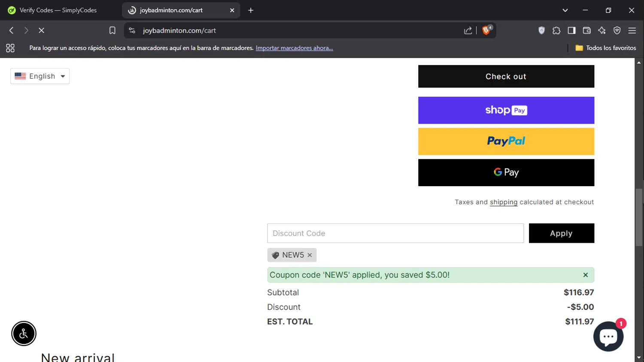Click the Discount label in the totals
The width and height of the screenshot is (644, 362).
pos(284,307)
